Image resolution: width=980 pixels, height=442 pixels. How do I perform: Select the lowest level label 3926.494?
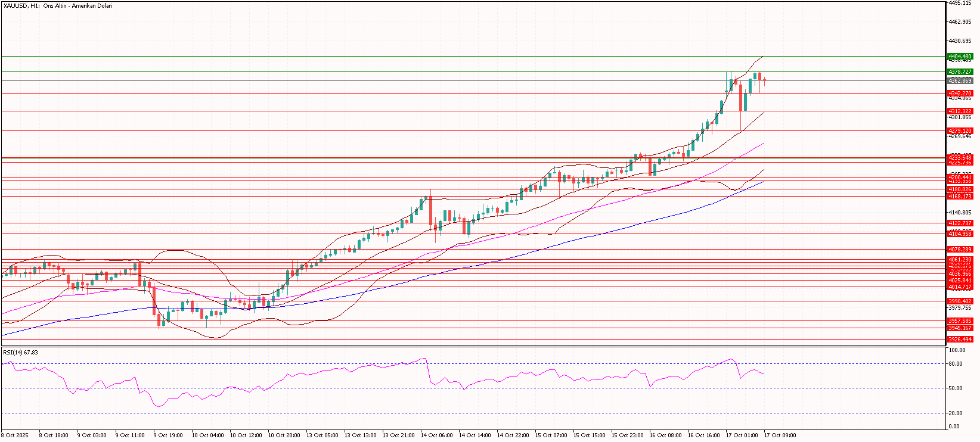point(960,340)
